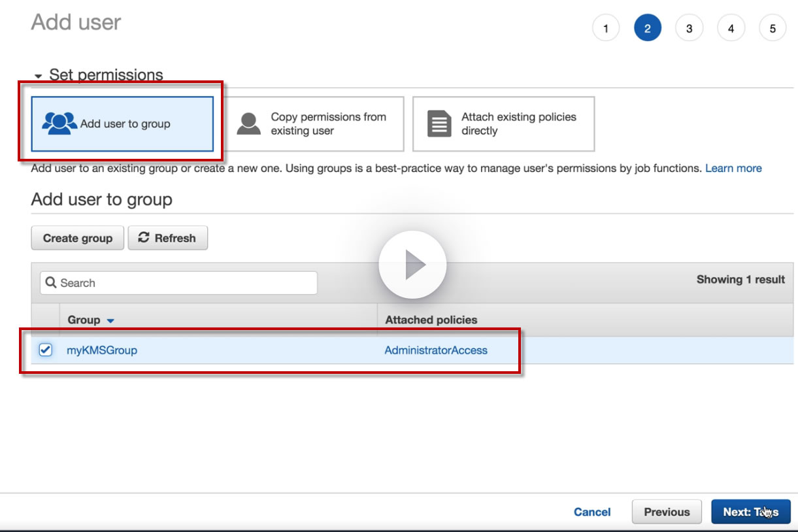Click the single user silhouette icon
The width and height of the screenshot is (798, 532).
click(x=248, y=124)
